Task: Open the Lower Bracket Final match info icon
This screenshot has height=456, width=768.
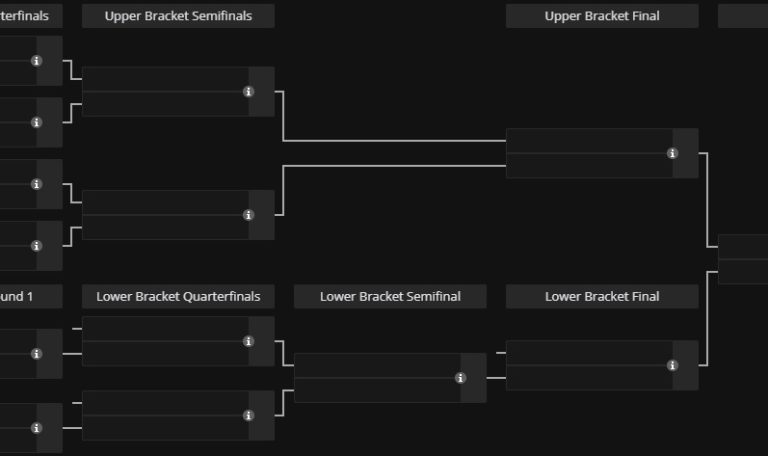Action: click(672, 366)
